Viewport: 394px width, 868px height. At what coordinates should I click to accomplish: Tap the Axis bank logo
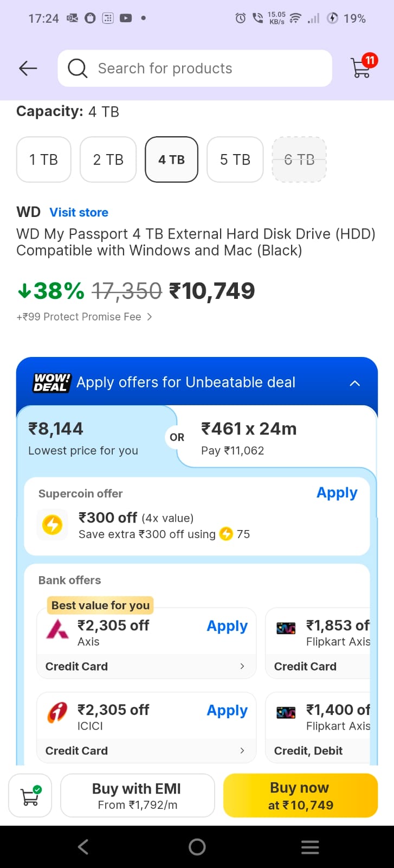tap(57, 629)
